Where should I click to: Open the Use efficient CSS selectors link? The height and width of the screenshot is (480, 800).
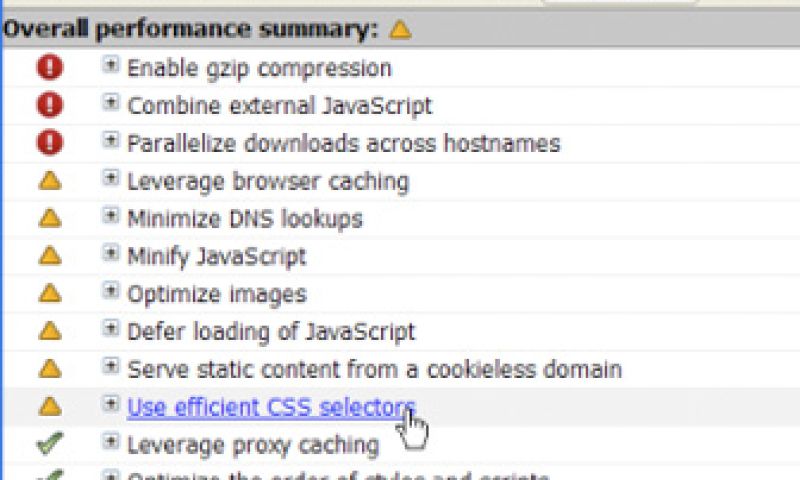click(271, 407)
